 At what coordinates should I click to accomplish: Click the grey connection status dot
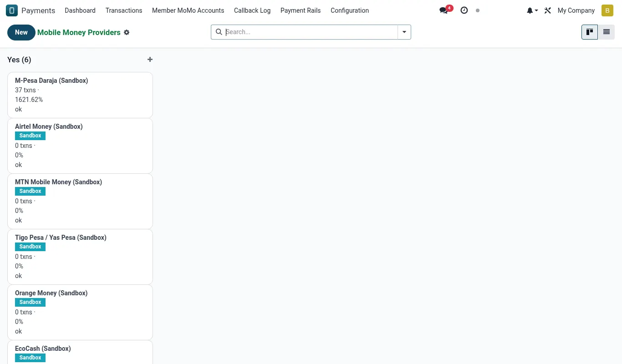[478, 10]
